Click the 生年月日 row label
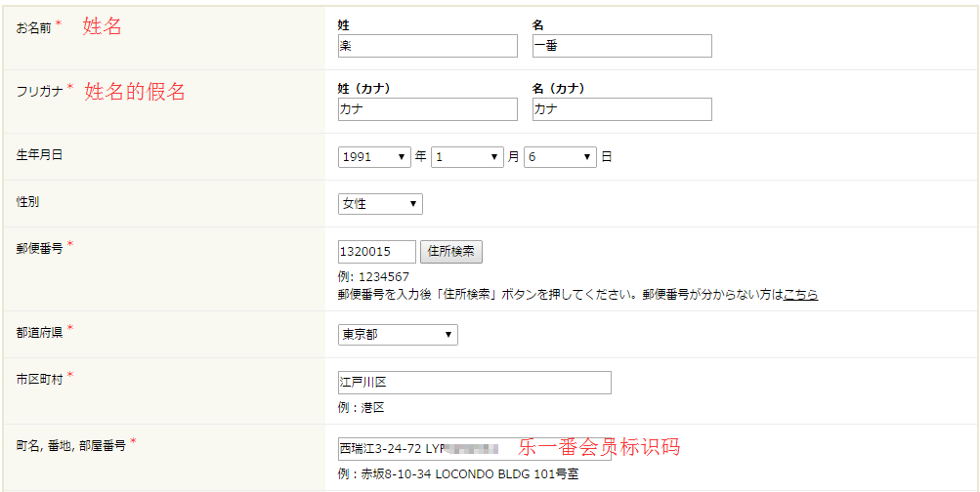 click(x=39, y=154)
